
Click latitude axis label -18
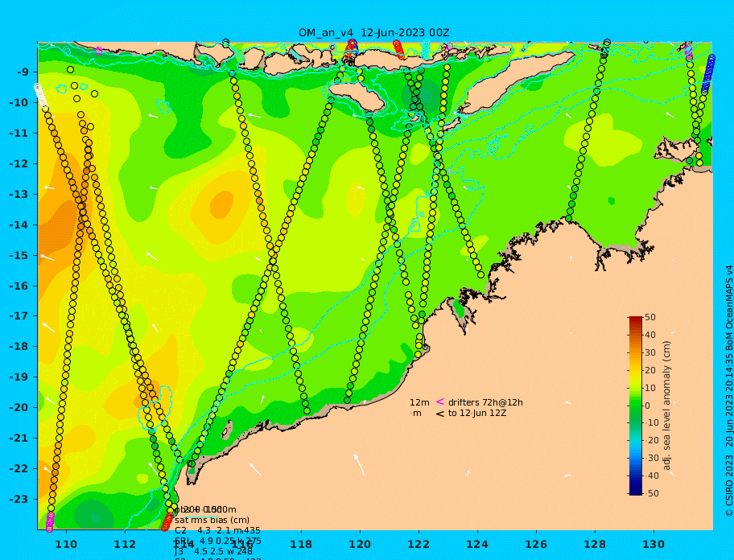[19, 347]
